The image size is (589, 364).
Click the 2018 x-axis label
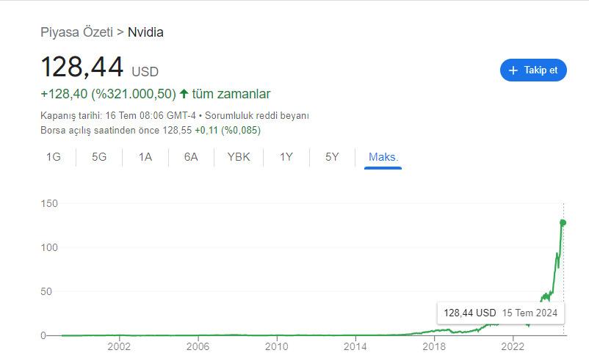click(x=434, y=347)
